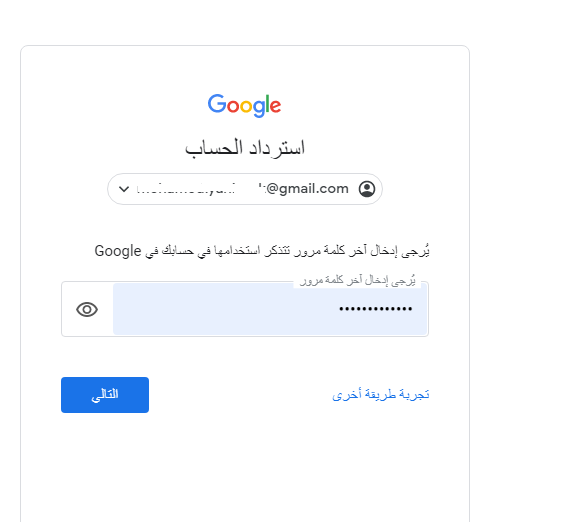Click the red letter e of logo
This screenshot has height=522, width=579.
coord(275,106)
